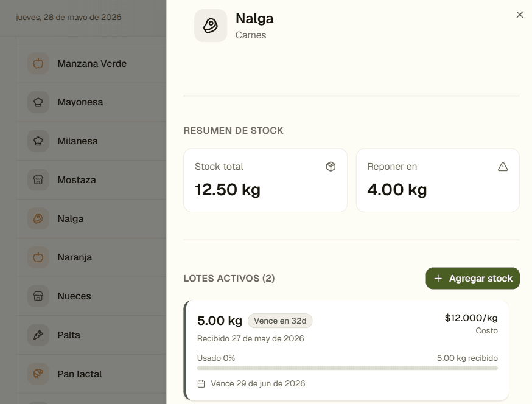Viewport: 532px width, 404px height.
Task: Choose Nueces from the ingredient list
Action: click(x=91, y=296)
